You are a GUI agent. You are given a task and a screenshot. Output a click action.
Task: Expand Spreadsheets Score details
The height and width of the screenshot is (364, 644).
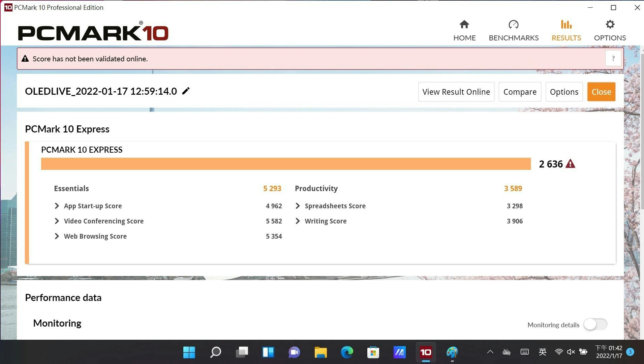click(x=298, y=206)
